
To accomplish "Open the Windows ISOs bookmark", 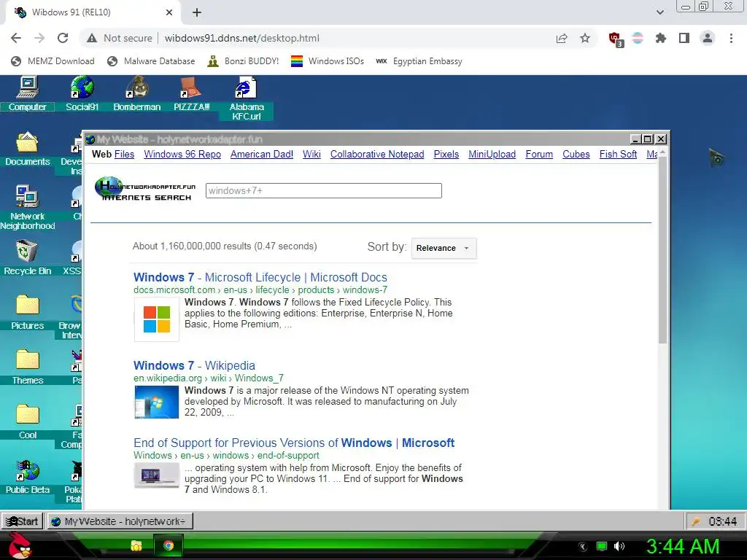I will pos(328,61).
